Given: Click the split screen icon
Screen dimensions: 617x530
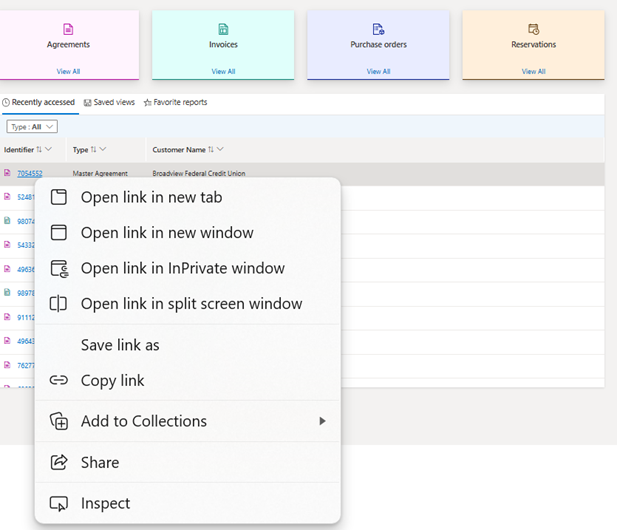Looking at the screenshot, I should [x=58, y=304].
